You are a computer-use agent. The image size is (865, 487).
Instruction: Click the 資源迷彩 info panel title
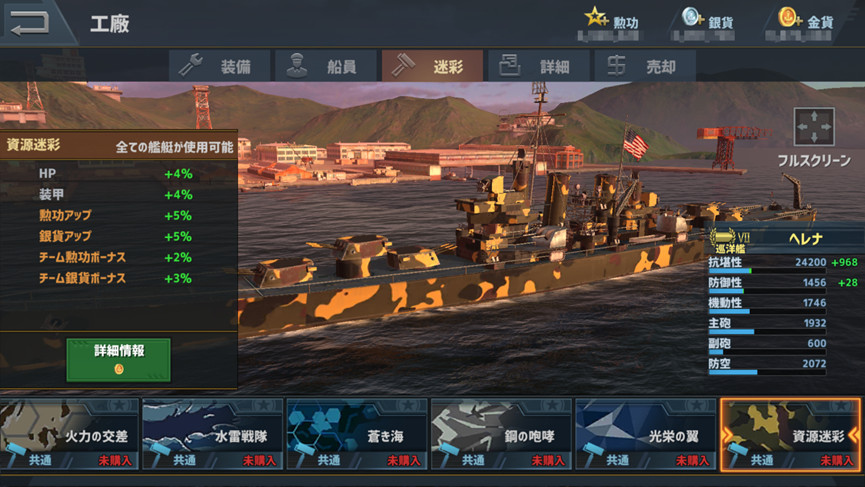[x=33, y=145]
